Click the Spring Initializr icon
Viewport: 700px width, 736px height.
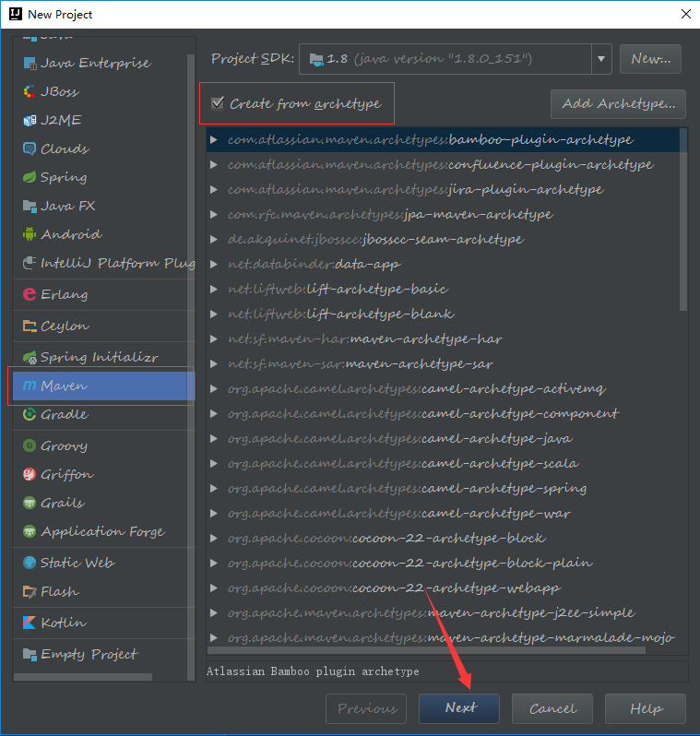(30, 357)
